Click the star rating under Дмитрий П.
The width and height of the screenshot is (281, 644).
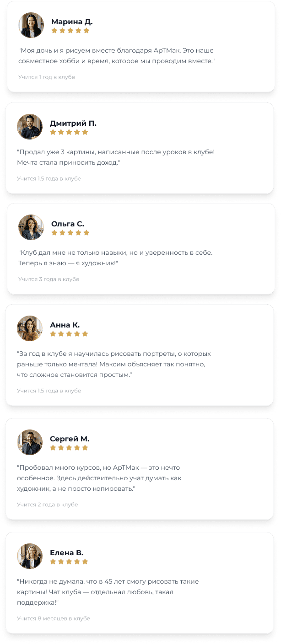[69, 132]
